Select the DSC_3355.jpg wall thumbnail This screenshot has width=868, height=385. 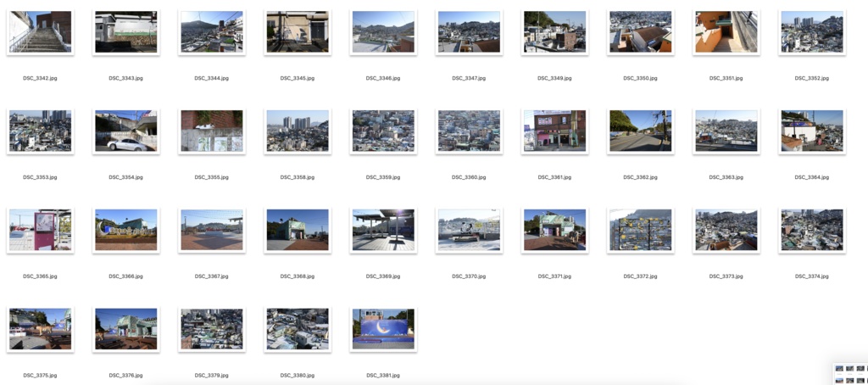(x=211, y=131)
